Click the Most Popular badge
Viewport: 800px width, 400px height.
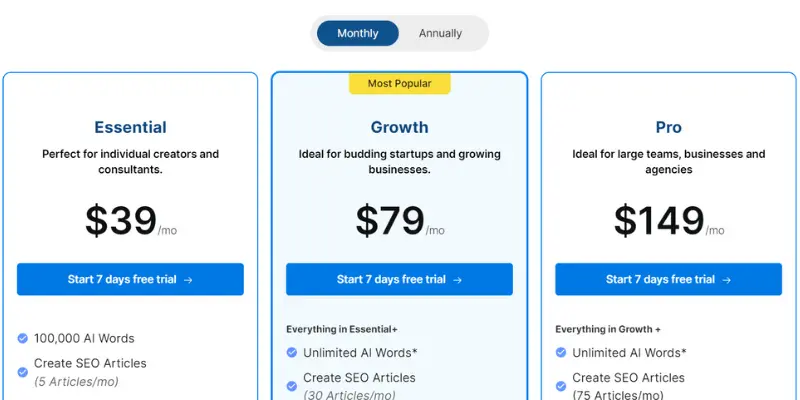[x=399, y=84]
